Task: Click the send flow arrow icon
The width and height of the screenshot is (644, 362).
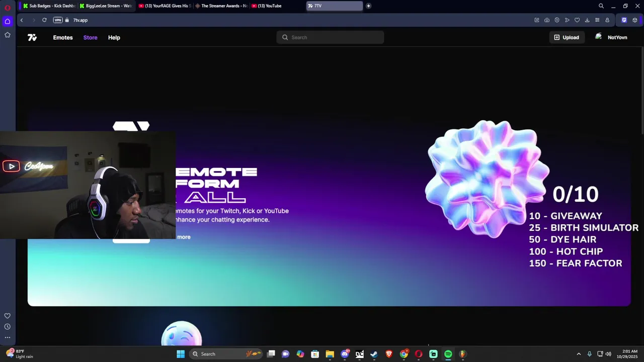Action: 567,20
